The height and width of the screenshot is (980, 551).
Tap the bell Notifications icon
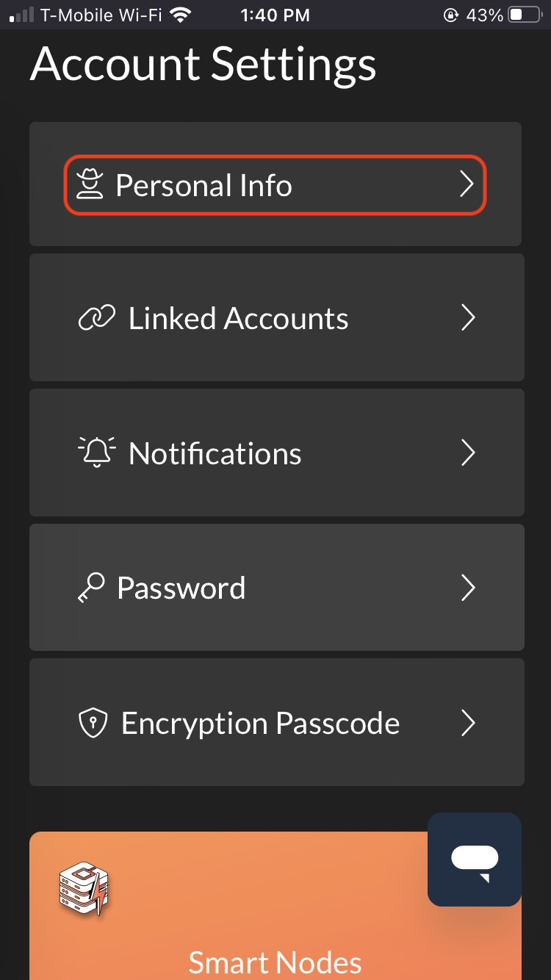point(97,452)
